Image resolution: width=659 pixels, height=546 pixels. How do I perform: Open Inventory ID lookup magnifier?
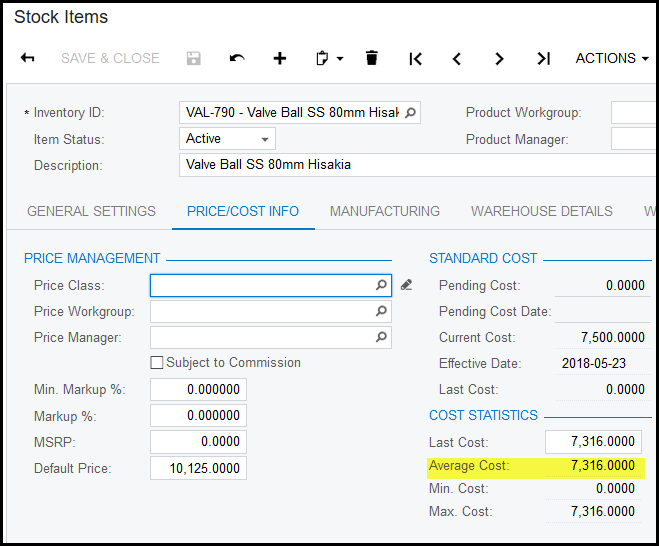[410, 112]
